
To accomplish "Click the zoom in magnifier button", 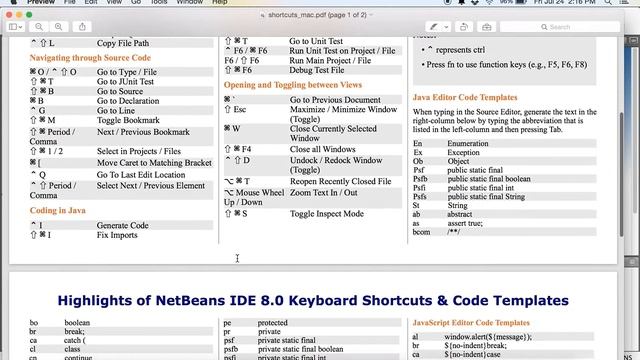I will (x=59, y=27).
